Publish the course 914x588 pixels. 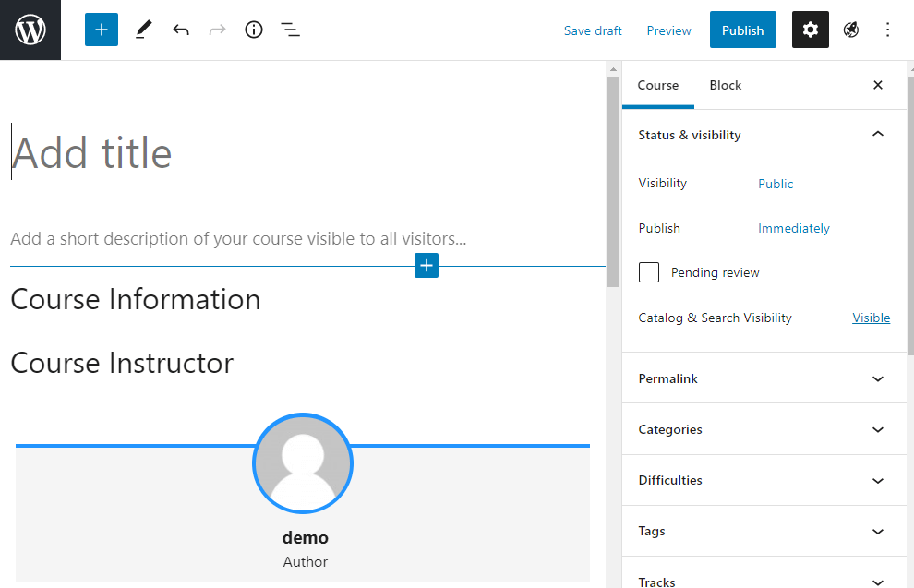click(742, 30)
